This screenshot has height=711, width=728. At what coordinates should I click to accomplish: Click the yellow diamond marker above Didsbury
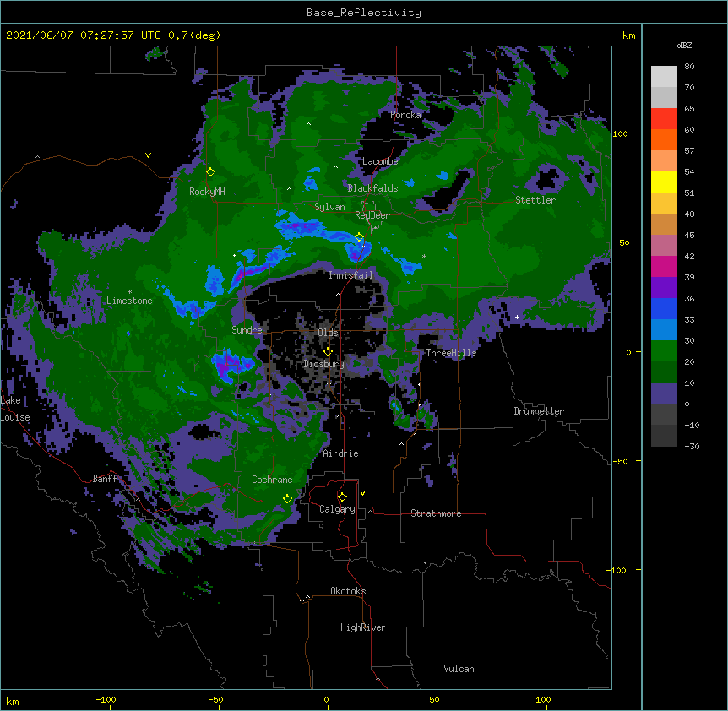[x=328, y=352]
